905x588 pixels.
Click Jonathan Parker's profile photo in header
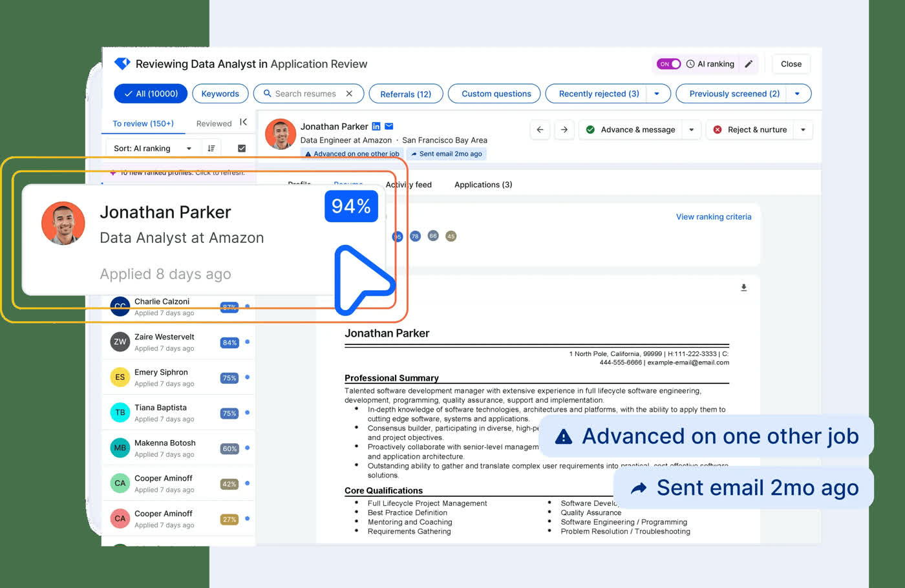pyautogui.click(x=281, y=134)
